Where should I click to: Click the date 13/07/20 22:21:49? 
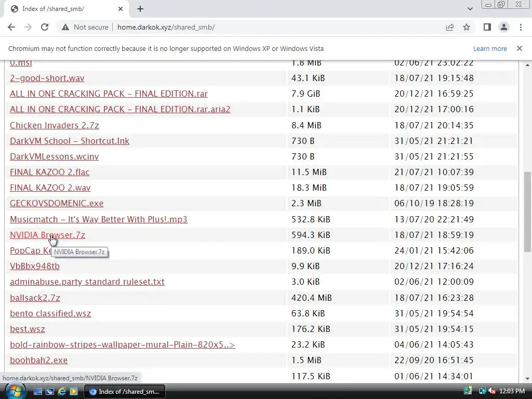434,219
